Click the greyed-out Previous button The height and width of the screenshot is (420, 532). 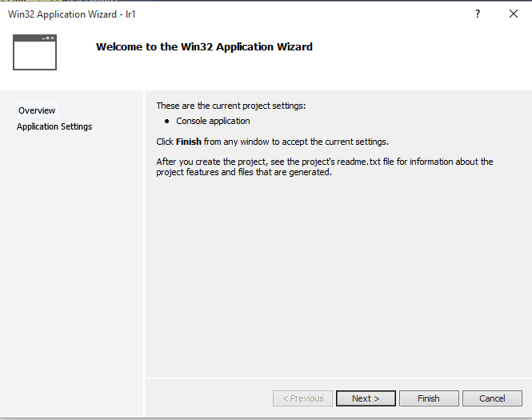[302, 398]
